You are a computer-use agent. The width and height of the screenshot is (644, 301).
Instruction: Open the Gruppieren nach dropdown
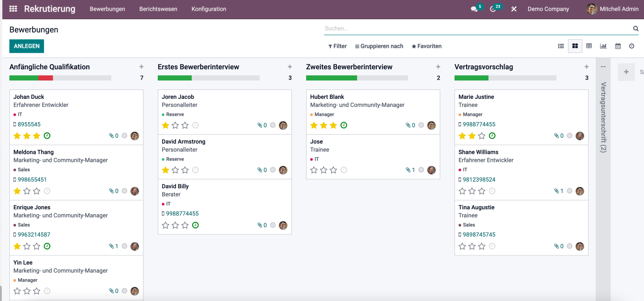coord(379,46)
